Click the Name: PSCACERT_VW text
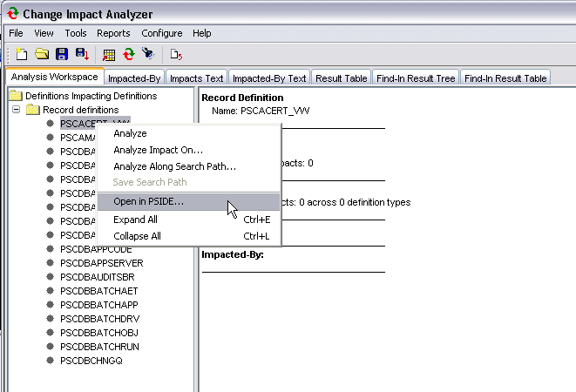This screenshot has height=392, width=576. (261, 111)
